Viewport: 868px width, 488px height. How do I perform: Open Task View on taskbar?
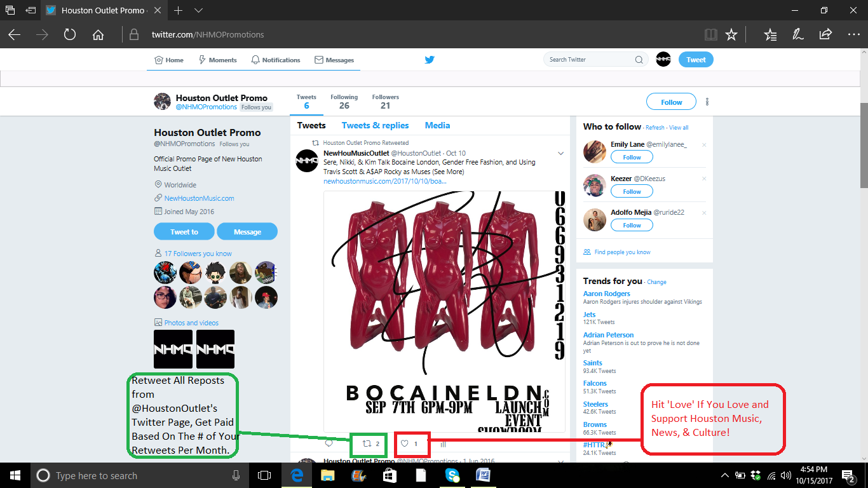(x=264, y=475)
